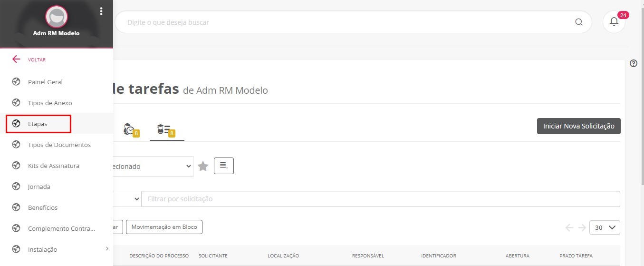Viewport: 644px width, 266px height.
Task: Sort by DESCRIÇÃO DO PROCESSO column
Action: (x=159, y=256)
